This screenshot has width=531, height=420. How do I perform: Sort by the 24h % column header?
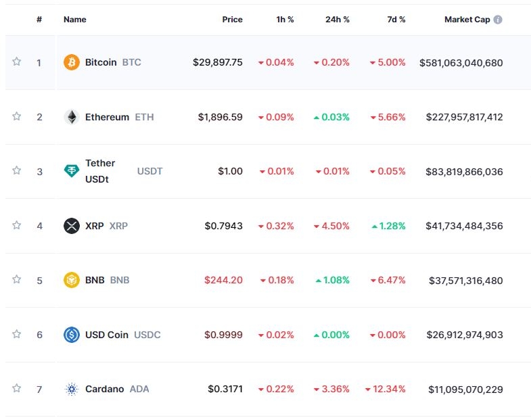(337, 20)
